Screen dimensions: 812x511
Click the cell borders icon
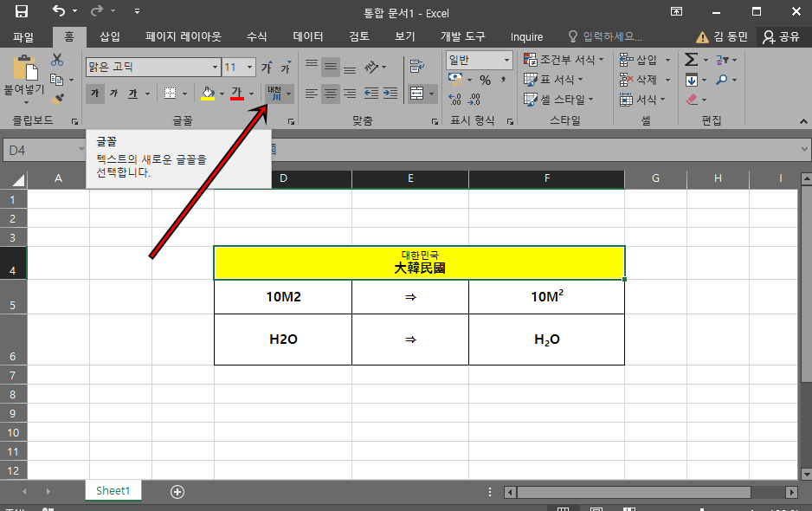(170, 94)
